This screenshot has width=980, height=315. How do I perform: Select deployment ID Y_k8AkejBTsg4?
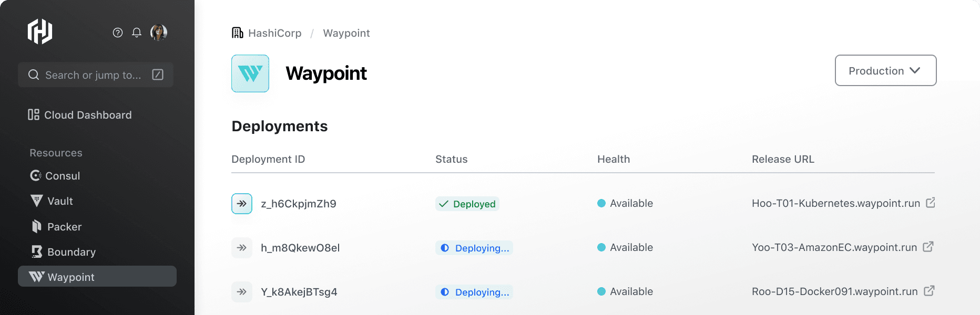point(299,292)
